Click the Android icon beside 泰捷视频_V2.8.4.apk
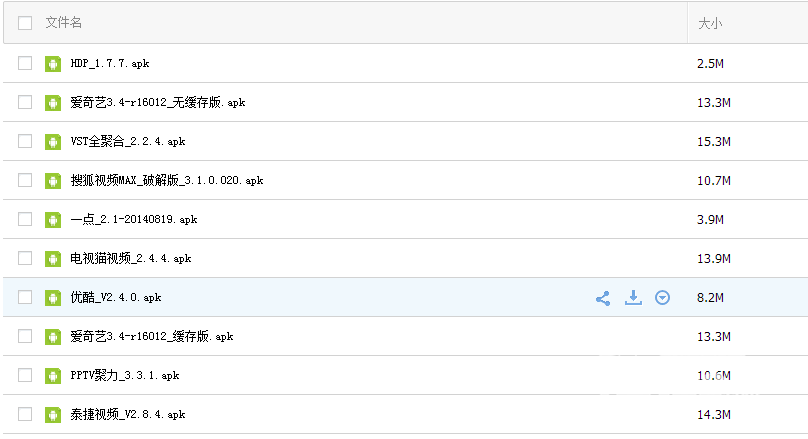 [53, 415]
